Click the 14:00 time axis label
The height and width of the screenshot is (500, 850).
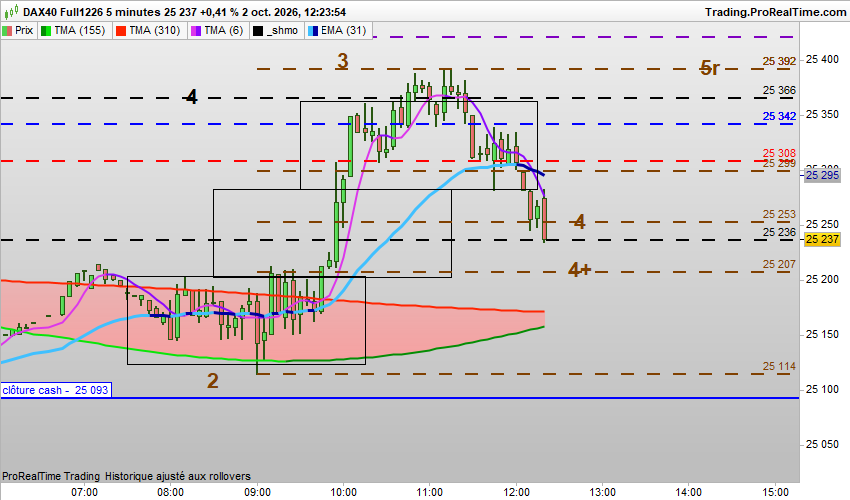688,492
